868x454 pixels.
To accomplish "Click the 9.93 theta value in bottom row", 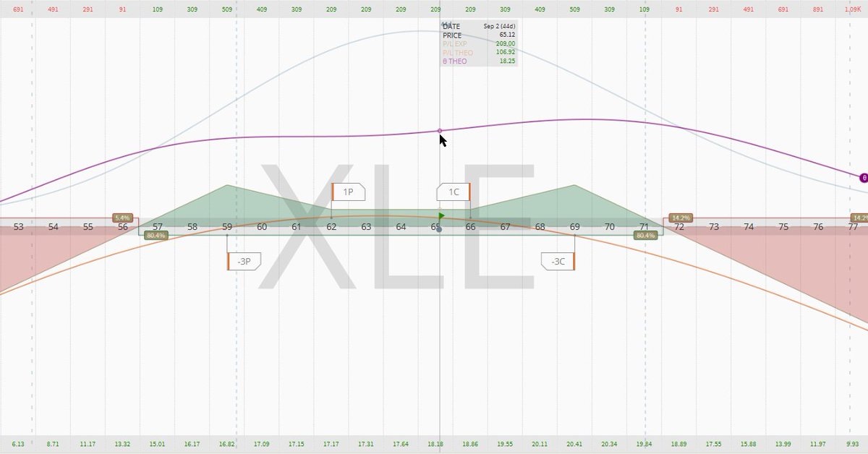I will (853, 444).
